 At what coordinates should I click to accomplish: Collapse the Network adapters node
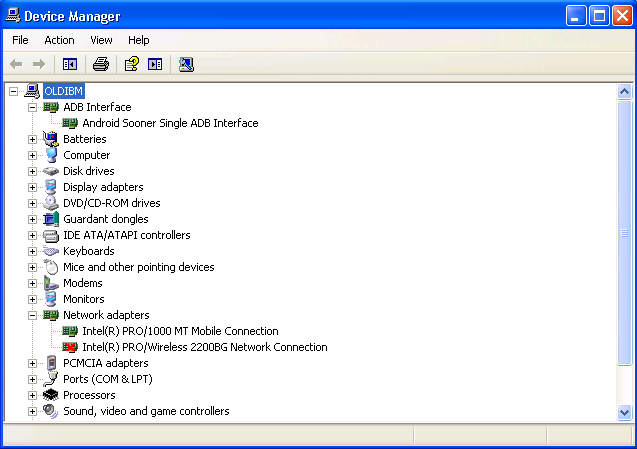point(32,316)
